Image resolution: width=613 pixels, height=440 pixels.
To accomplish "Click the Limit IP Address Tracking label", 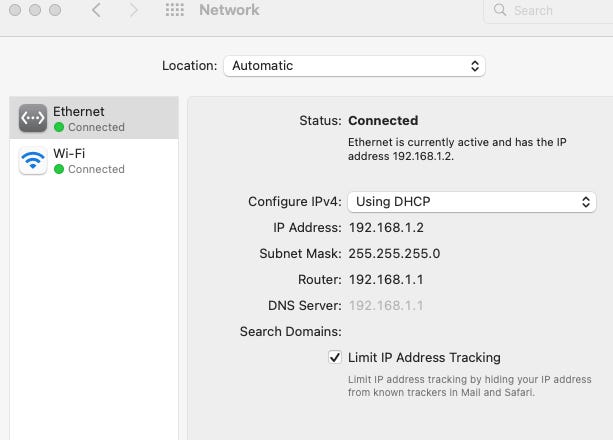I will [424, 357].
